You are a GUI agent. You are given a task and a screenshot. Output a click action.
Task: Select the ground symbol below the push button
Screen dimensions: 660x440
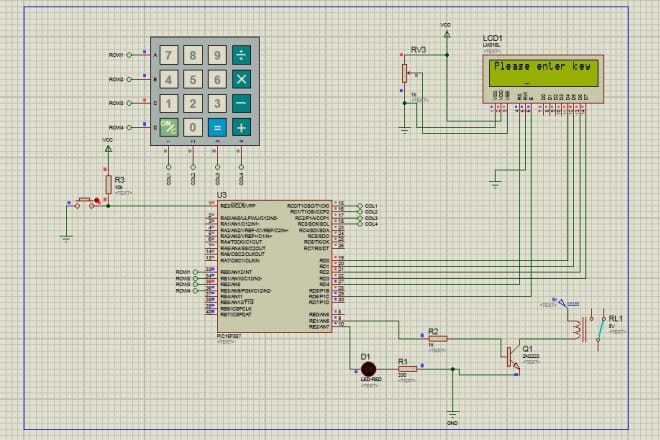66,238
